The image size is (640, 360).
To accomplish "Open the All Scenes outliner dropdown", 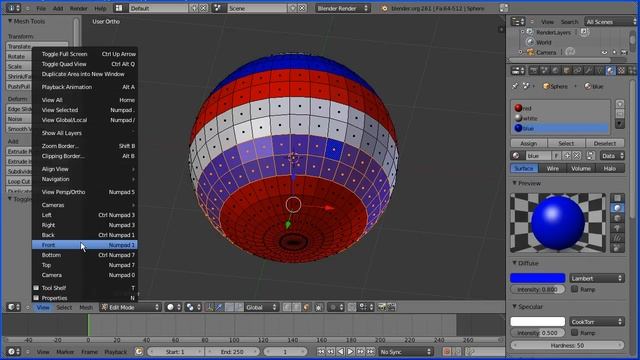I will pyautogui.click(x=611, y=22).
